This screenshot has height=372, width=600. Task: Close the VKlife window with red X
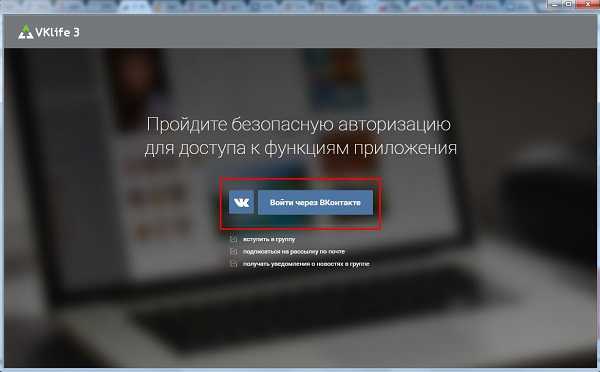click(x=588, y=4)
